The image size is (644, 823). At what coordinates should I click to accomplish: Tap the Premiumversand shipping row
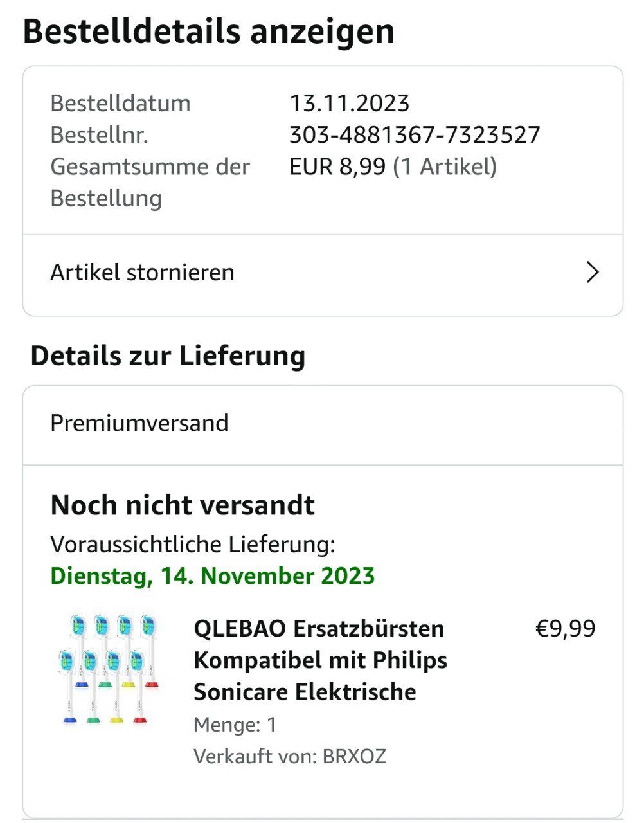(139, 423)
